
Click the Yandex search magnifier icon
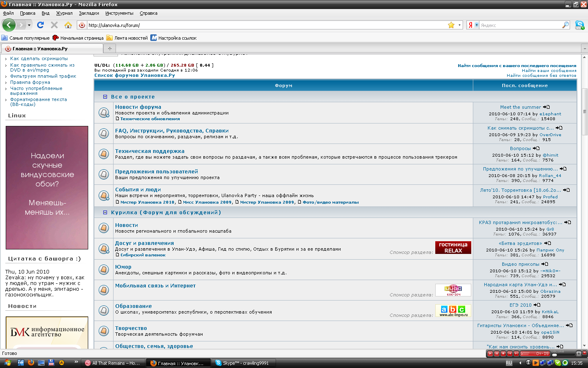[x=566, y=25]
